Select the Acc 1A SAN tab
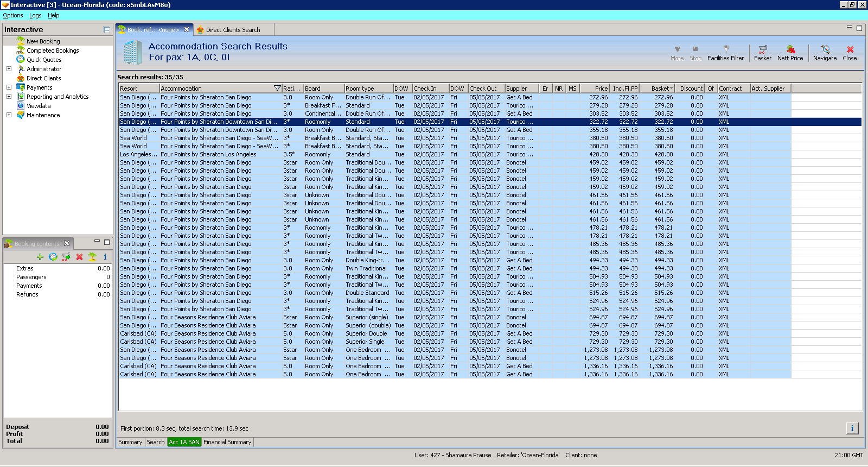 coord(184,442)
